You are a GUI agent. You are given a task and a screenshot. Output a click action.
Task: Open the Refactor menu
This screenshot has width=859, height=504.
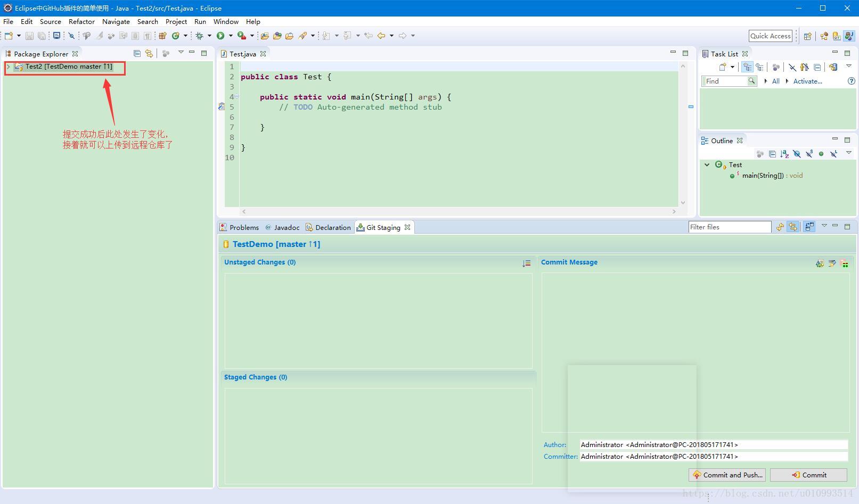(81, 22)
